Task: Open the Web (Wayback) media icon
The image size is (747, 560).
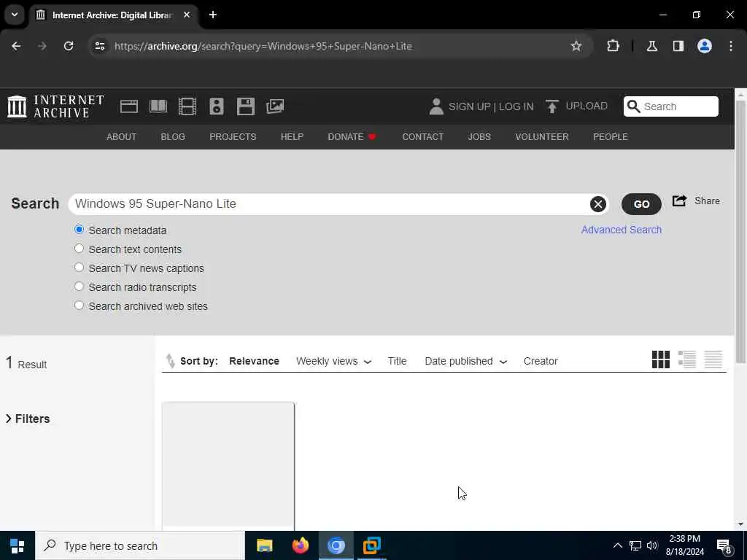Action: pos(128,106)
